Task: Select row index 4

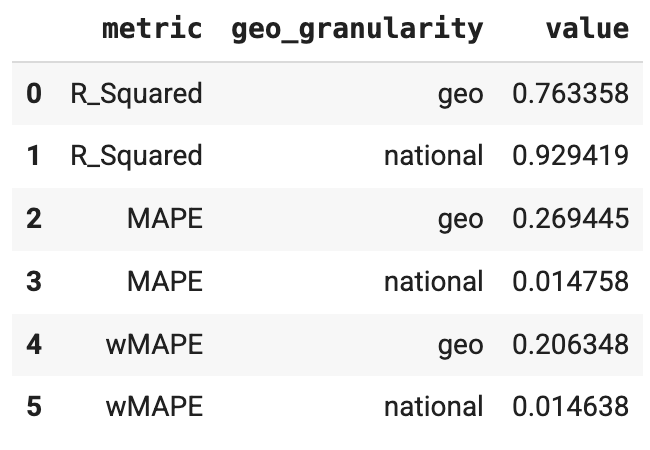Action: point(34,345)
